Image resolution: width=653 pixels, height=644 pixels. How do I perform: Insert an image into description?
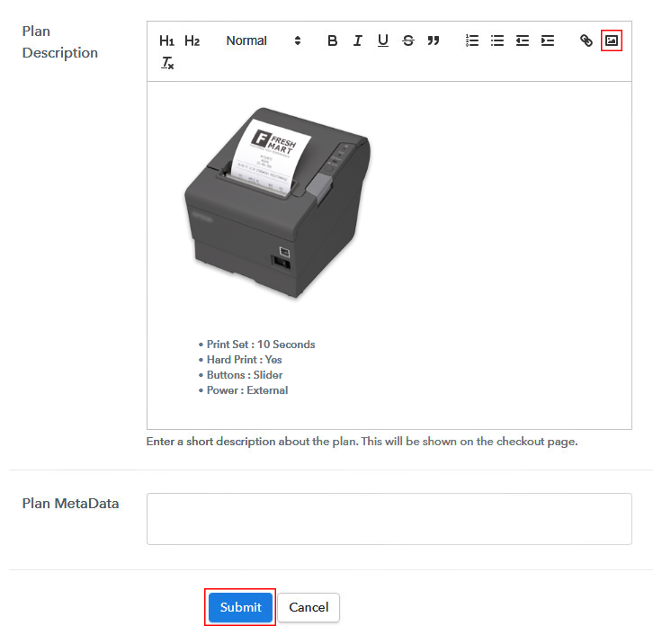(612, 40)
